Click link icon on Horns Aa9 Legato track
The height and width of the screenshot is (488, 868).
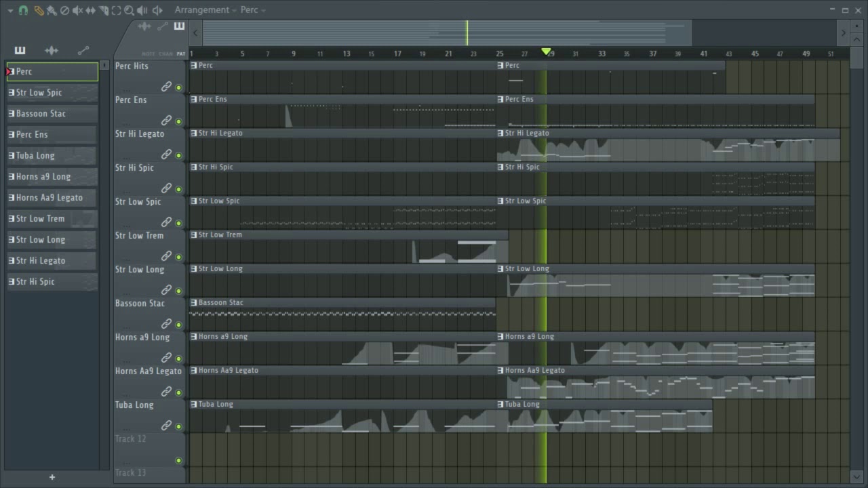pyautogui.click(x=166, y=392)
